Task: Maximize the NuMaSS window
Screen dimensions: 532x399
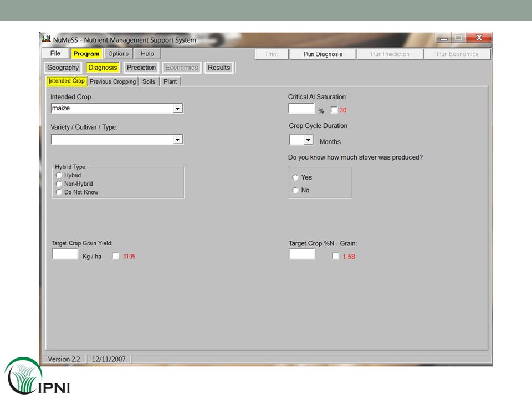Action: point(458,38)
